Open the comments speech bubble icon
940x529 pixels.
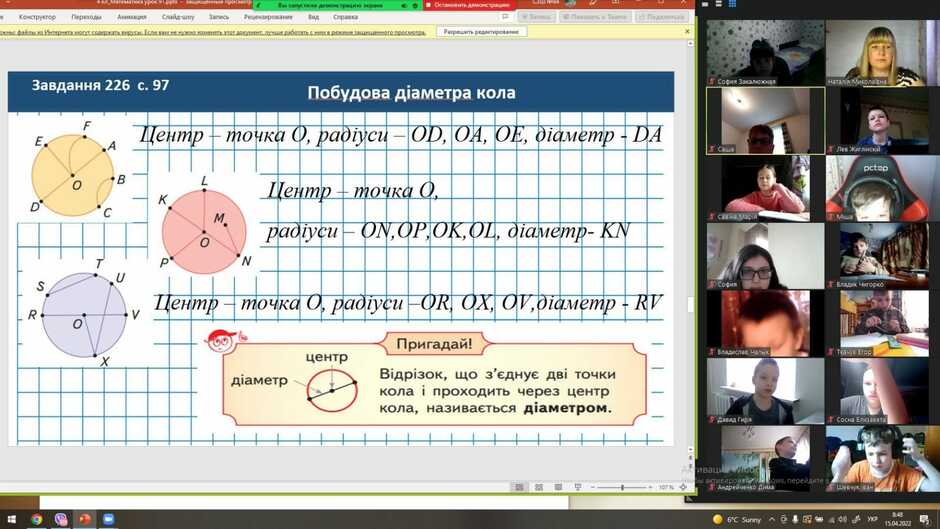coord(505,17)
